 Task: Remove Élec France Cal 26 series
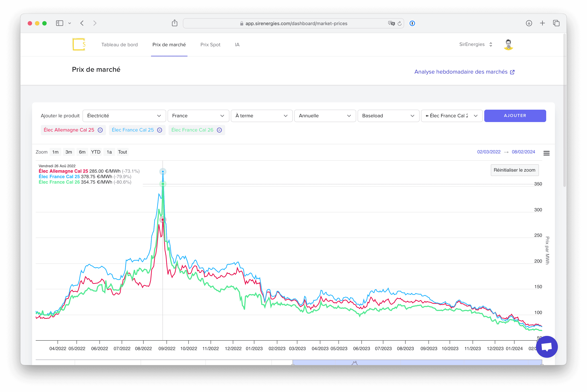pos(219,130)
